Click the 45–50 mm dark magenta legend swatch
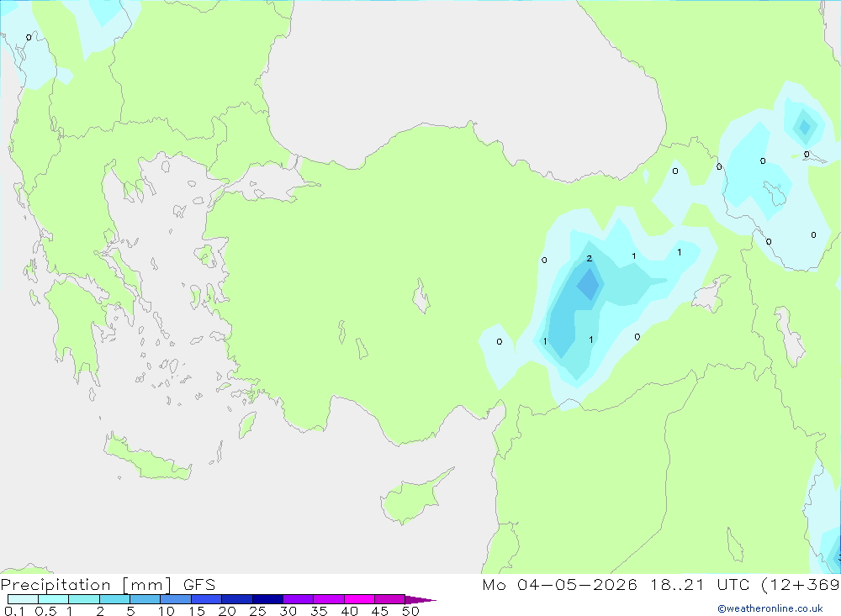 click(x=389, y=599)
